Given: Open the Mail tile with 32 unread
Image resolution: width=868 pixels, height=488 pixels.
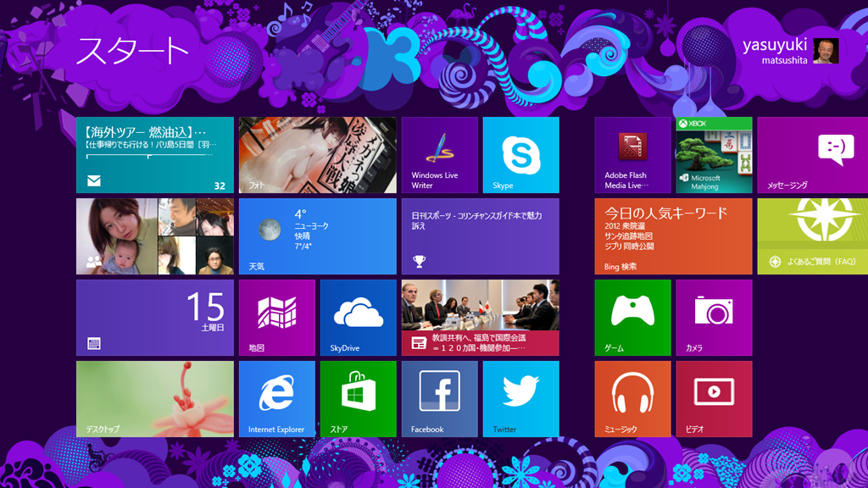Looking at the screenshot, I should pyautogui.click(x=155, y=155).
